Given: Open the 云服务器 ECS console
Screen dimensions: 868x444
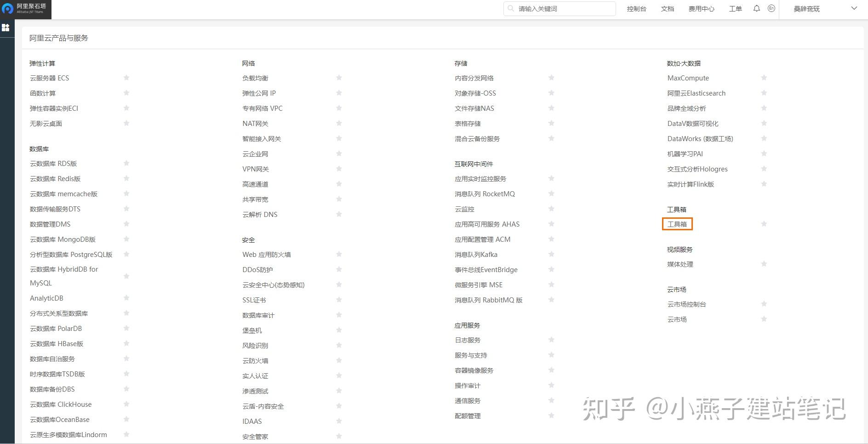Looking at the screenshot, I should click(50, 78).
